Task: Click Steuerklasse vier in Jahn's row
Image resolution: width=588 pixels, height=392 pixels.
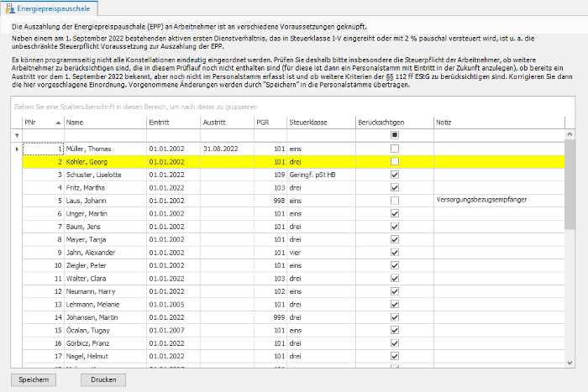Action: click(x=295, y=253)
